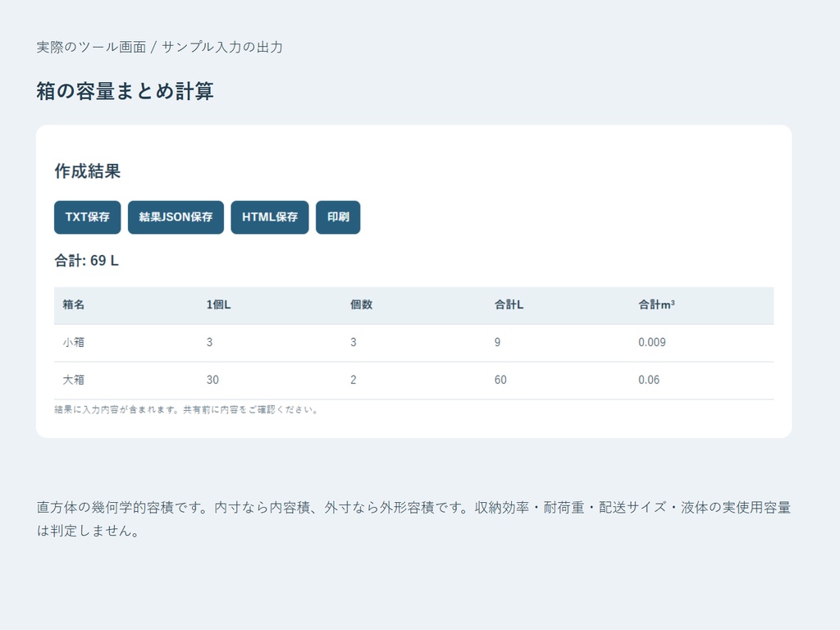Viewport: 840px width, 630px height.
Task: Click the 0.06 cell in the 大箱 row
Action: pos(649,380)
